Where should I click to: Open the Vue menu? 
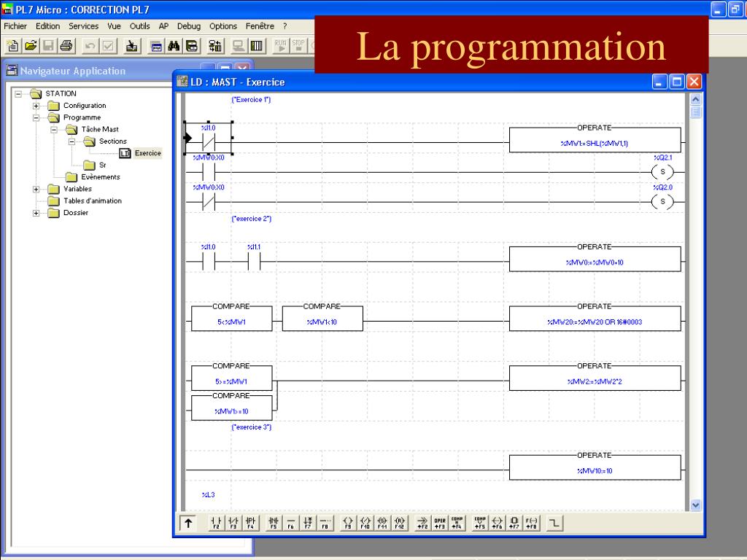pyautogui.click(x=114, y=26)
